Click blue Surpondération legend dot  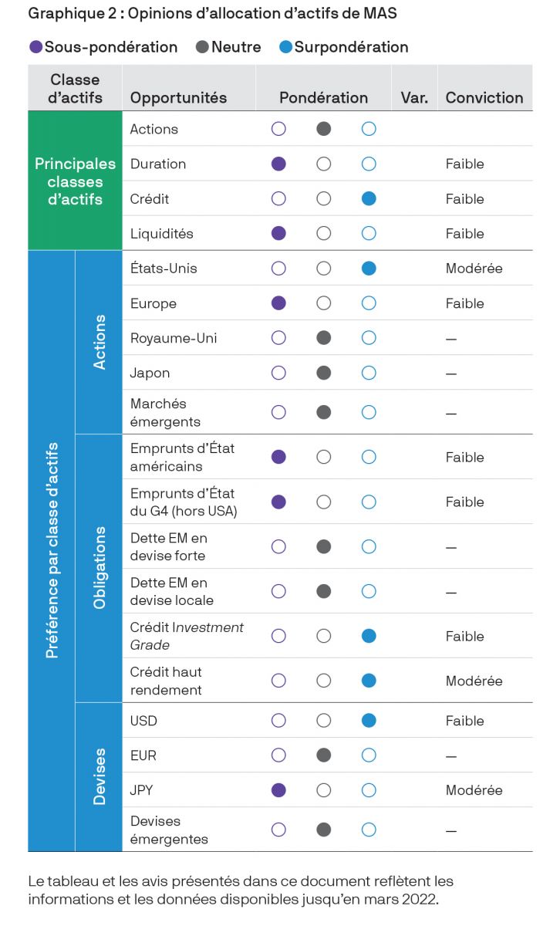pyautogui.click(x=286, y=47)
